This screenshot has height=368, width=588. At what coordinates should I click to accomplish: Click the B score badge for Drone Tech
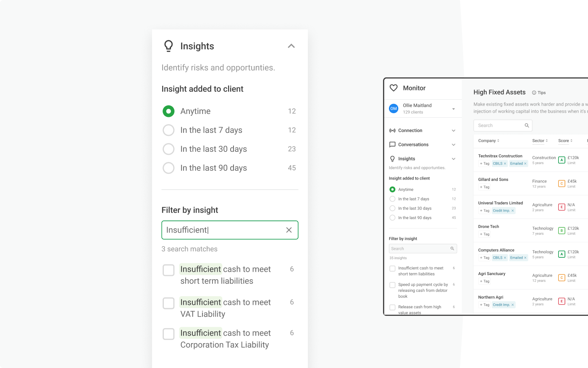(x=562, y=230)
